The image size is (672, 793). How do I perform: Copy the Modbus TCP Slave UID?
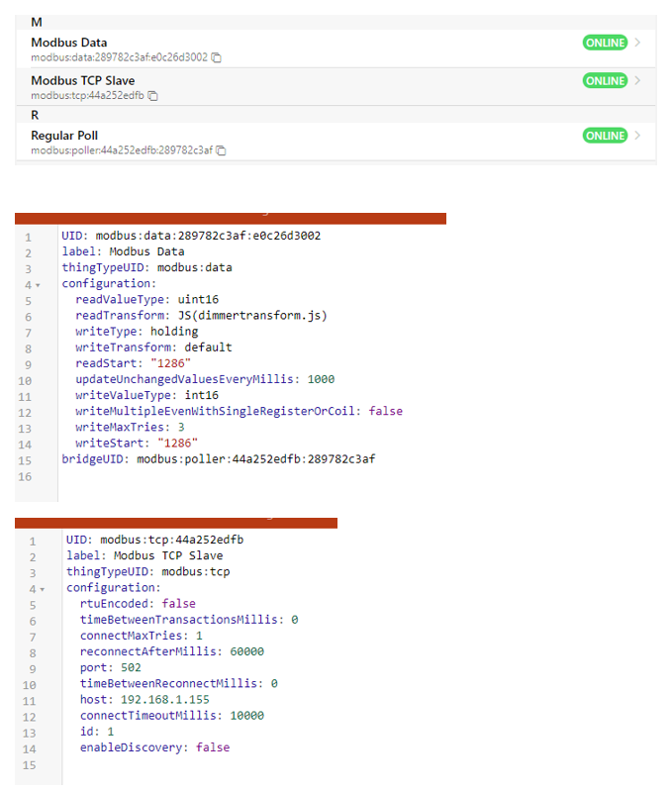153,96
